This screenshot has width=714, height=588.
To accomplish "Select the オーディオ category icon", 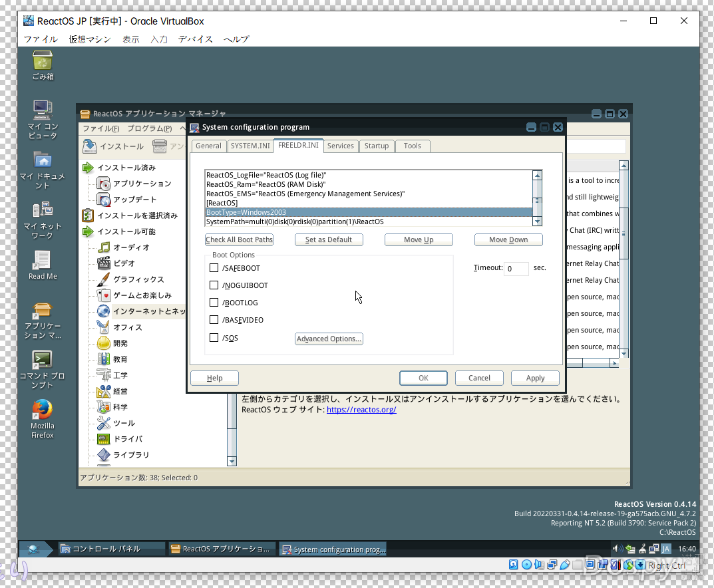I will 103,247.
